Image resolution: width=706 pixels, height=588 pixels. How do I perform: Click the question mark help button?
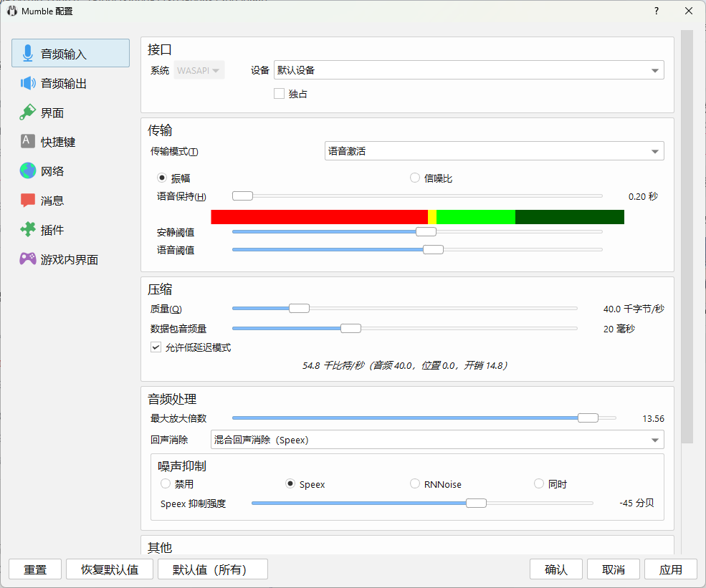pos(657,11)
